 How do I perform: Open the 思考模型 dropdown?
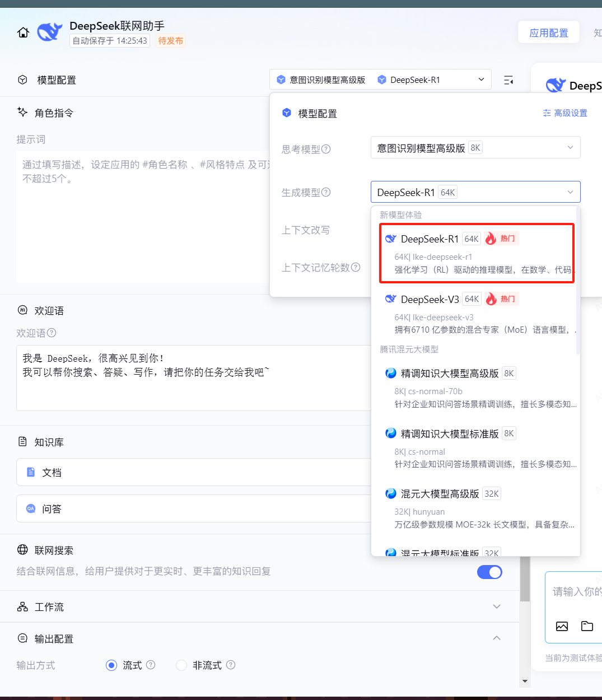[475, 147]
